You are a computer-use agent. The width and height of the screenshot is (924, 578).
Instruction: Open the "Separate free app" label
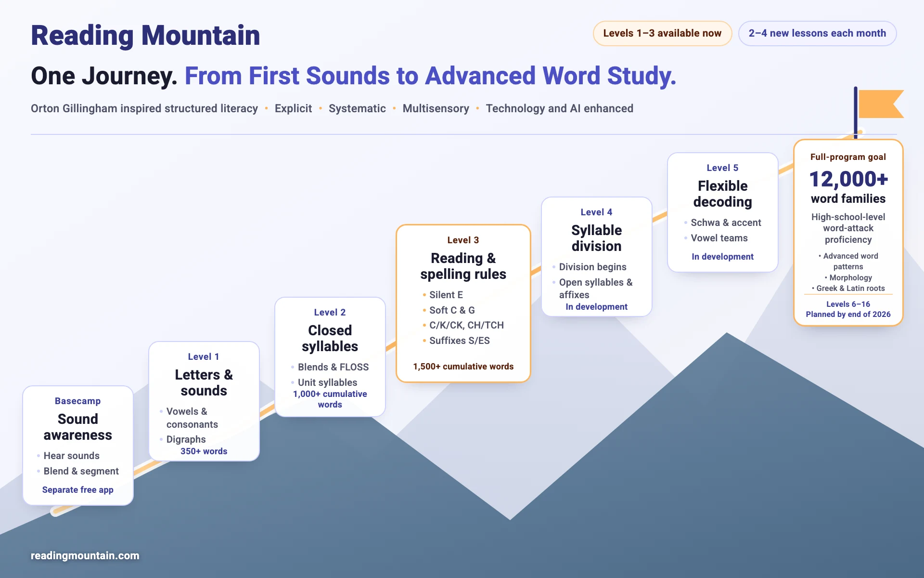[78, 490]
